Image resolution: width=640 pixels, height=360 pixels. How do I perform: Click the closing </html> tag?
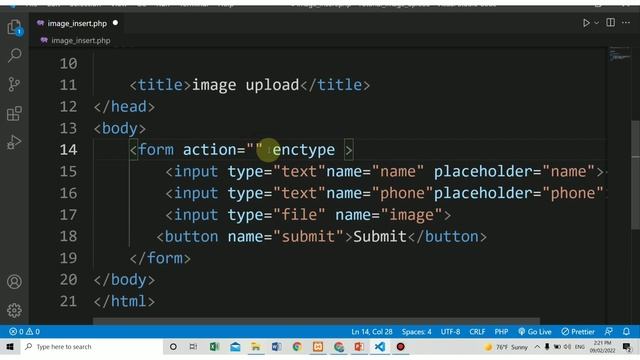(124, 301)
